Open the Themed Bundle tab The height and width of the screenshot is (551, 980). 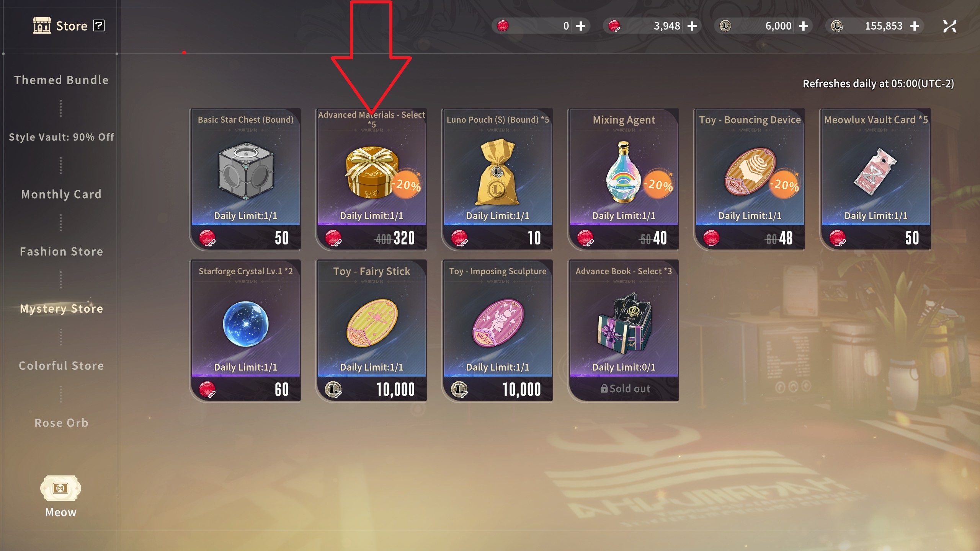pos(61,80)
